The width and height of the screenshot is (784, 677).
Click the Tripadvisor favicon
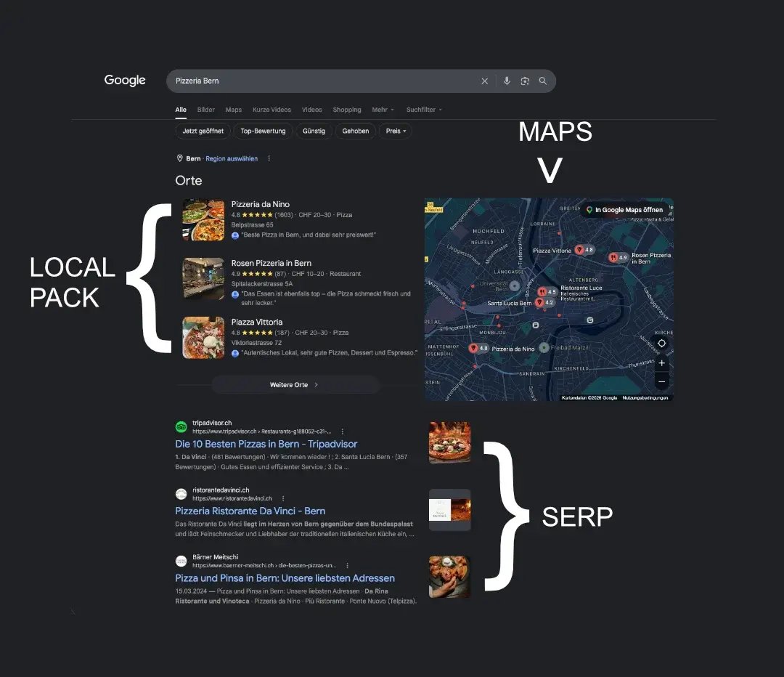tap(181, 427)
